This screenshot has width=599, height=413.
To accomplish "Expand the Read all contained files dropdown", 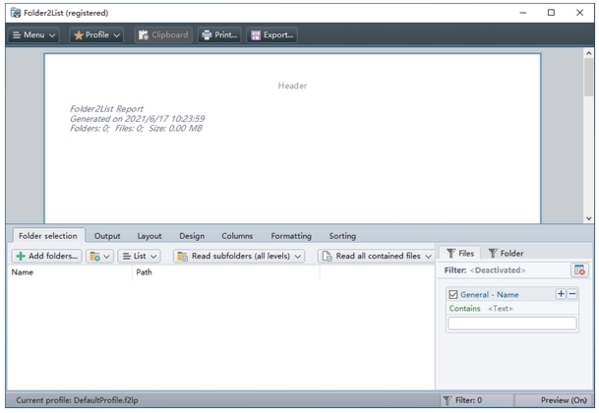I will tap(376, 256).
